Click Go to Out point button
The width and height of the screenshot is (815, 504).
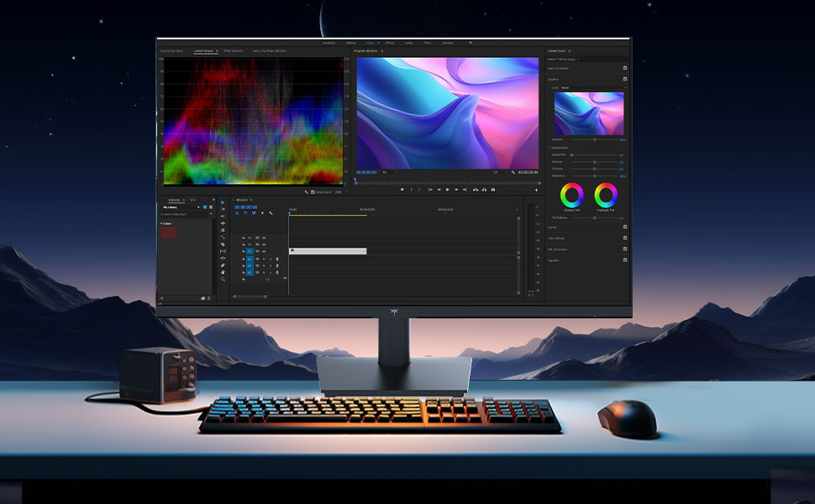tap(465, 190)
